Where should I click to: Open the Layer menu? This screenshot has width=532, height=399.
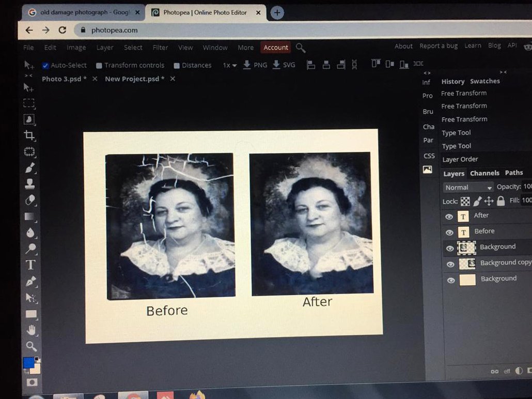(x=105, y=48)
